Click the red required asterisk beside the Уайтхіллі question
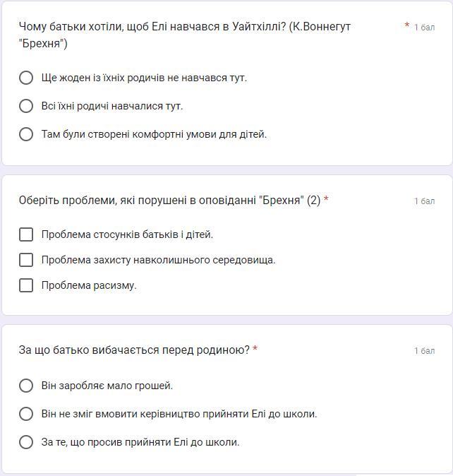The image size is (453, 476). coord(407,26)
